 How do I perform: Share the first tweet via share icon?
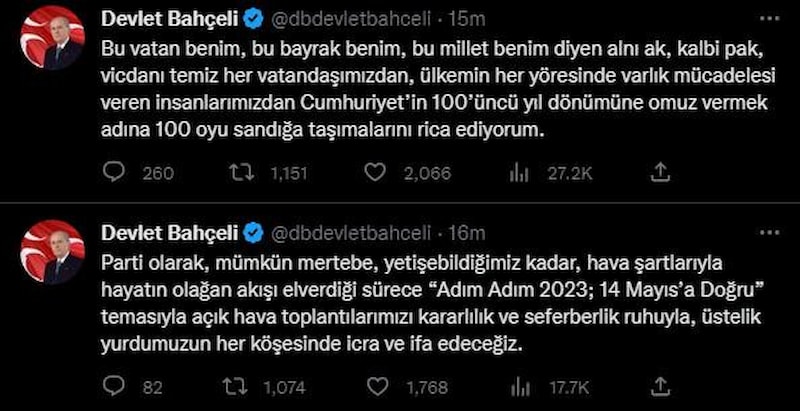click(x=659, y=173)
